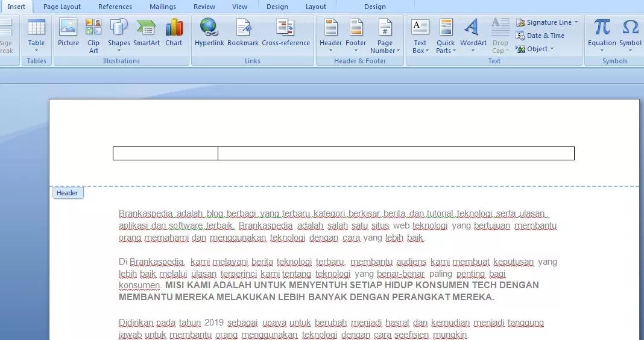Switch to the Review tab
Viewport: 644px width, 340px height.
tap(204, 7)
